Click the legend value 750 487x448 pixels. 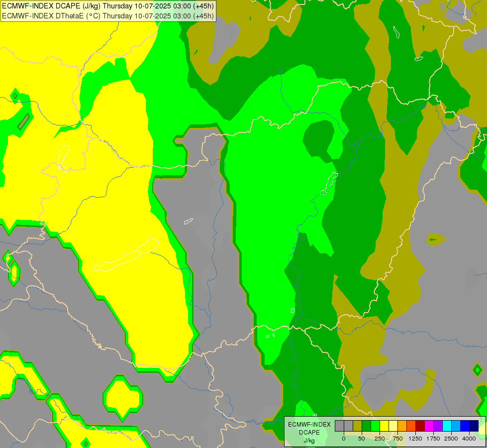[397, 439]
